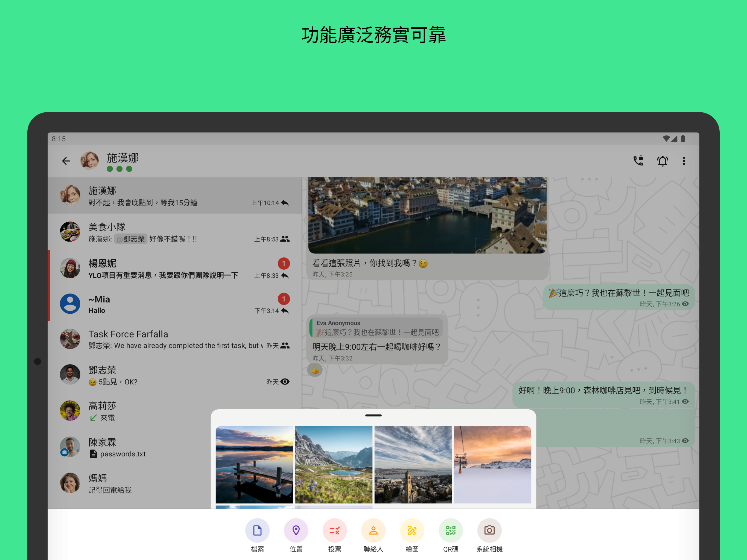
Task: Tap @鄧志榮 mention in 美食小隊 preview
Action: [131, 239]
